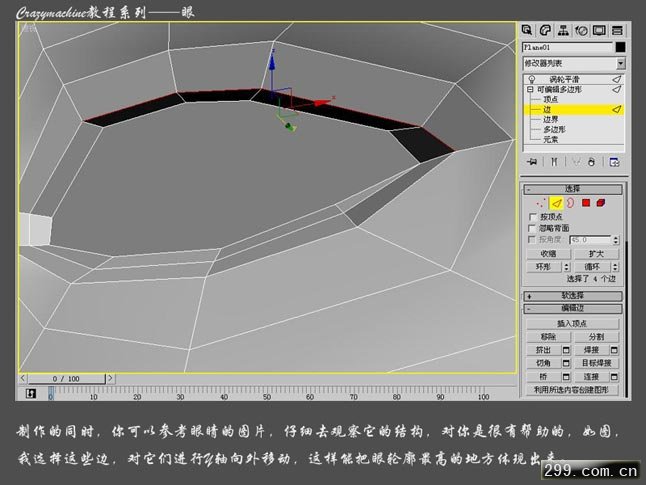
Task: Click the black object color swatch
Action: click(620, 47)
